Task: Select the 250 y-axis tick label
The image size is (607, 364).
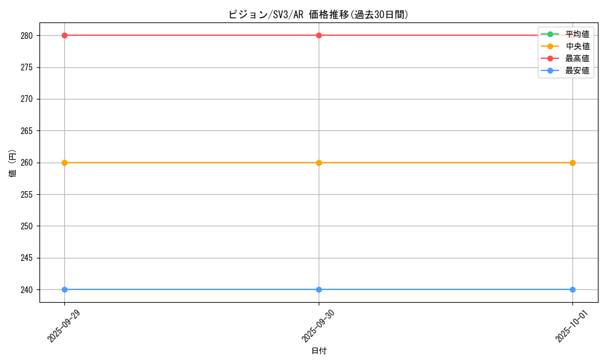Action: click(x=26, y=226)
